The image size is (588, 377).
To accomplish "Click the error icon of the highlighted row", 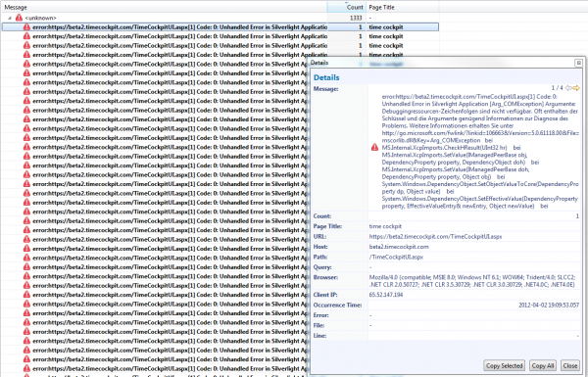I will pyautogui.click(x=26, y=27).
